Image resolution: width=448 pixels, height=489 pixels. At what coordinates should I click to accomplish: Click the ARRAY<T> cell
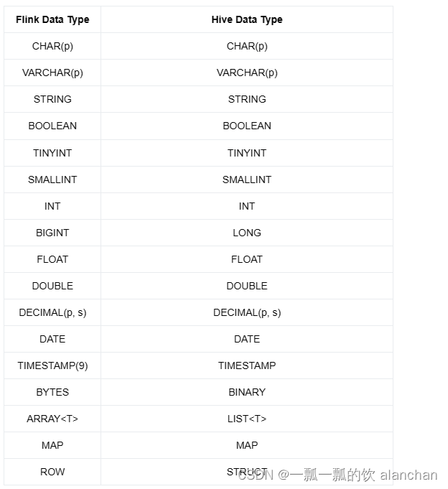pyautogui.click(x=52, y=419)
